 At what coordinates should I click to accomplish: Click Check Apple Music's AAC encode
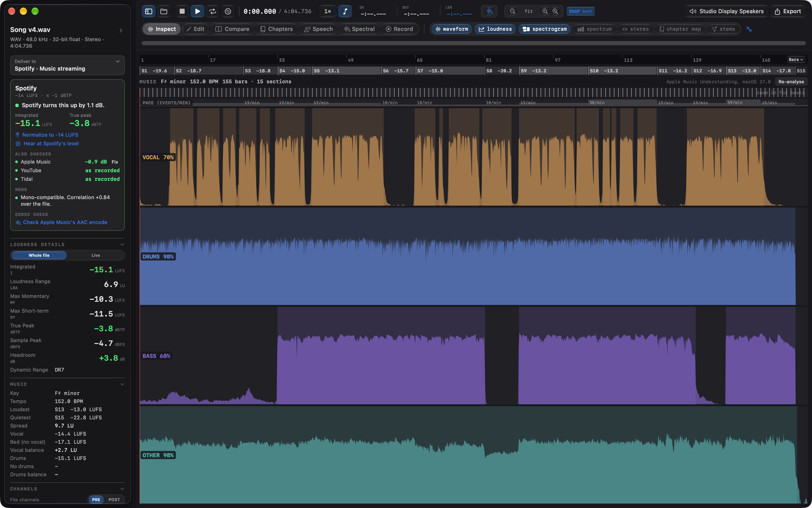point(61,223)
